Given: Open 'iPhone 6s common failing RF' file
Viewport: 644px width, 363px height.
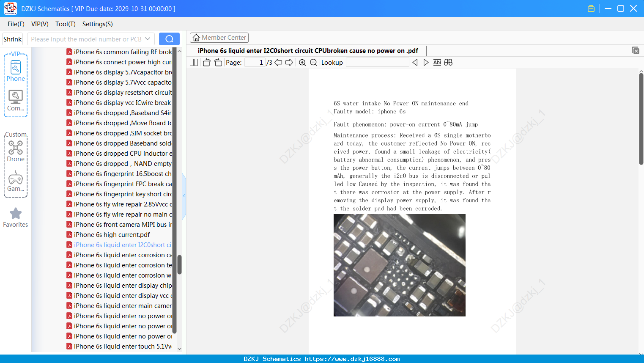Looking at the screenshot, I should pos(123,52).
